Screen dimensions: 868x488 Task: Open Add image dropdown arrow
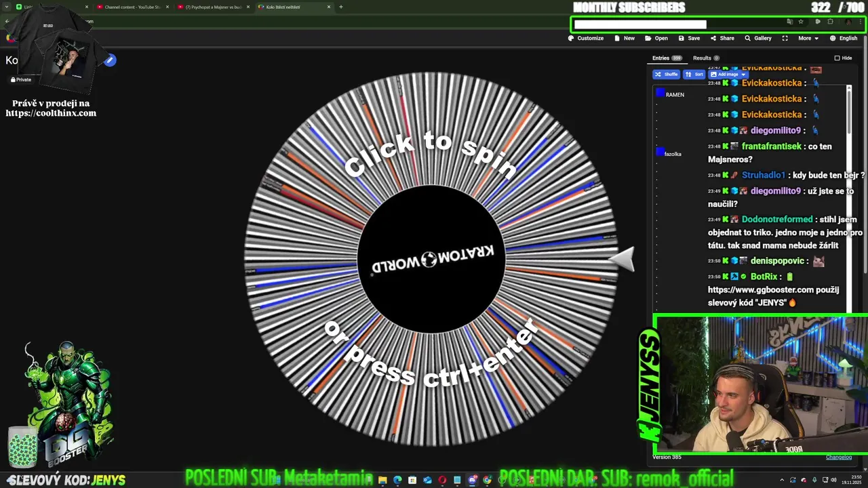click(x=743, y=75)
